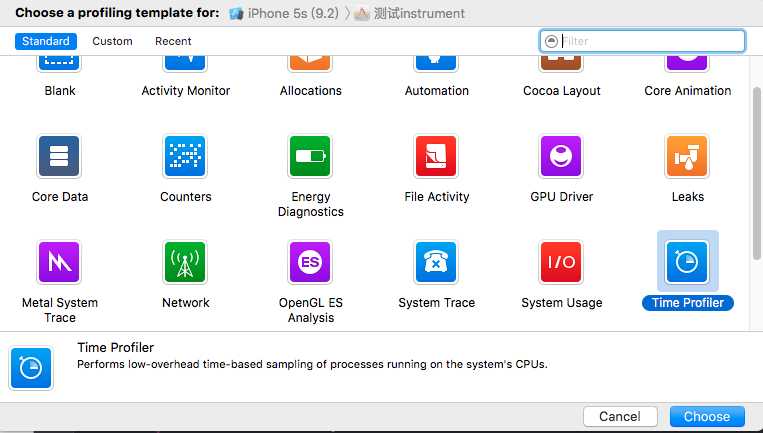763x433 pixels.
Task: Switch to the Custom tab
Action: coord(112,41)
